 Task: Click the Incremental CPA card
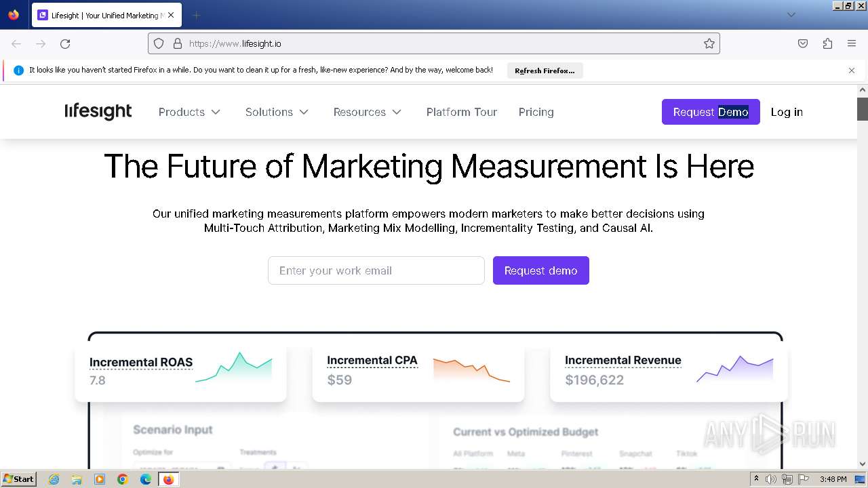tap(418, 373)
